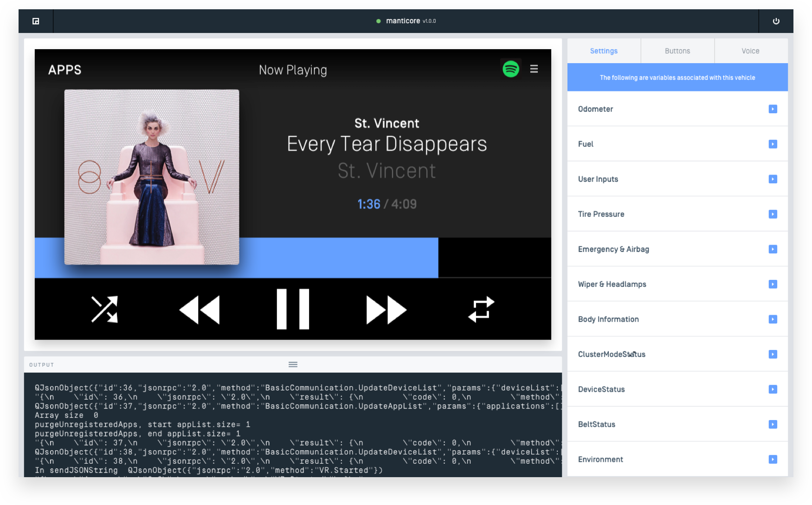Click the total duration 4:09
Screen dimensions: 812x505
point(404,204)
